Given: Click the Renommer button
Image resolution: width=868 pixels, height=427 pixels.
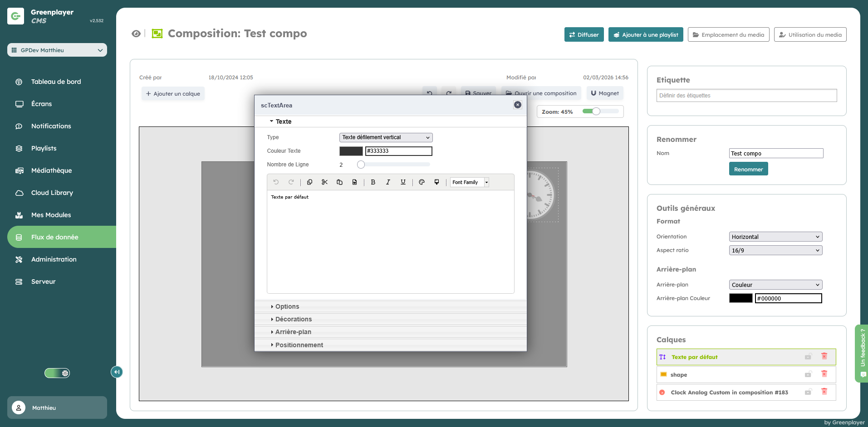Looking at the screenshot, I should 748,169.
